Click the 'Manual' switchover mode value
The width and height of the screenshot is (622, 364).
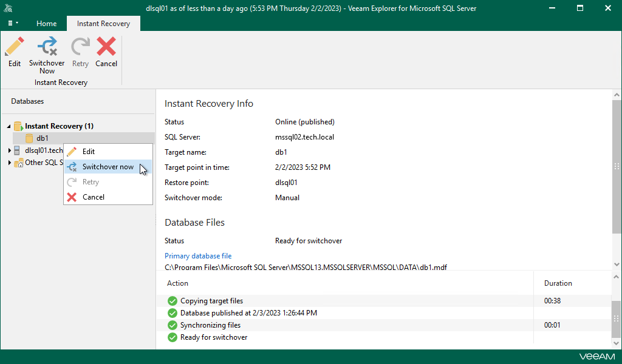click(x=287, y=198)
